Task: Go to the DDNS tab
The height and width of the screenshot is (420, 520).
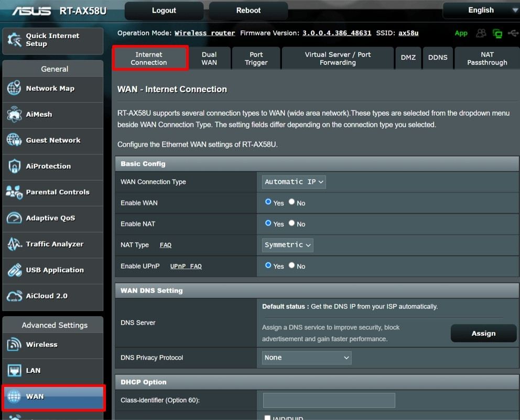Action: point(438,58)
